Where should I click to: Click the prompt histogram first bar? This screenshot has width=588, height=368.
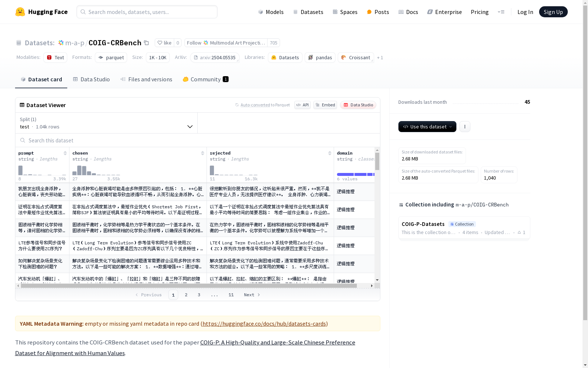point(21,170)
